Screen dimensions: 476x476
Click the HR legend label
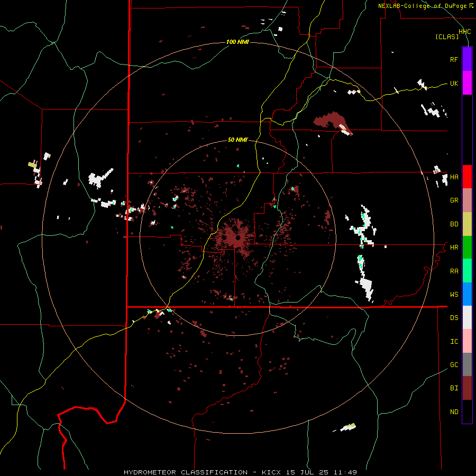coord(454,248)
